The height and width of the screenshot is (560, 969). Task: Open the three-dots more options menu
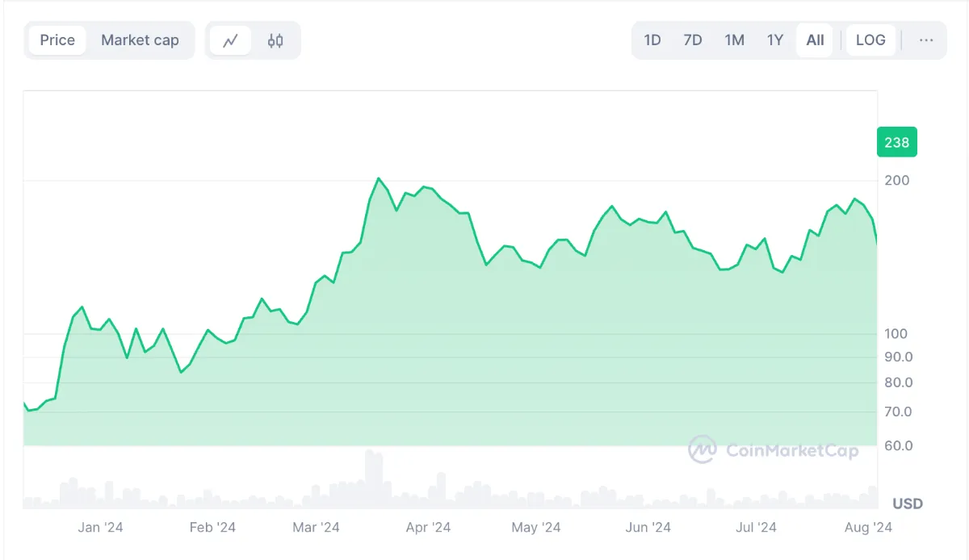tap(926, 40)
